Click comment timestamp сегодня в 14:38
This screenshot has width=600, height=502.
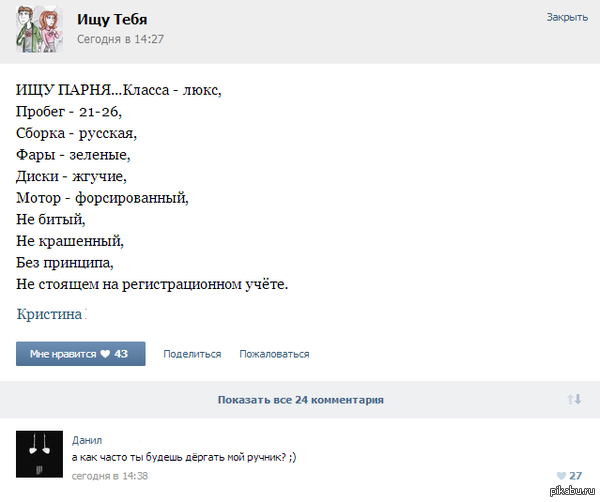[x=110, y=476]
